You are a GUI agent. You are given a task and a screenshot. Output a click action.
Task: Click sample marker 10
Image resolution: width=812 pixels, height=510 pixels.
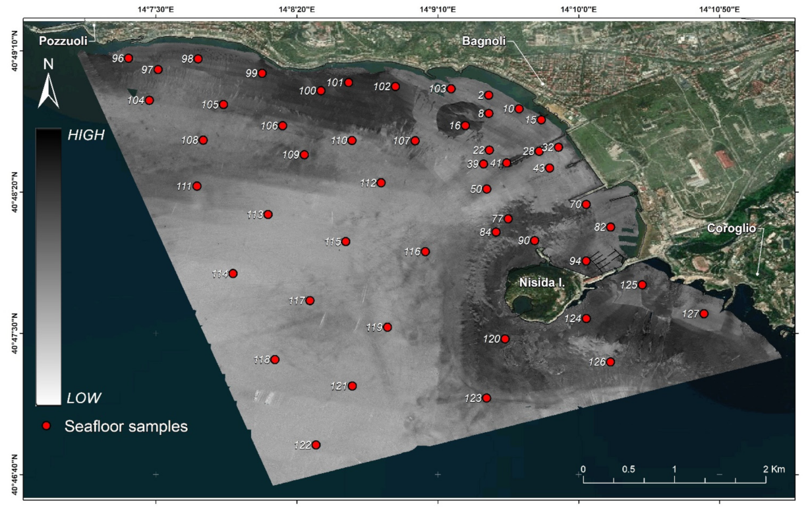519,109
